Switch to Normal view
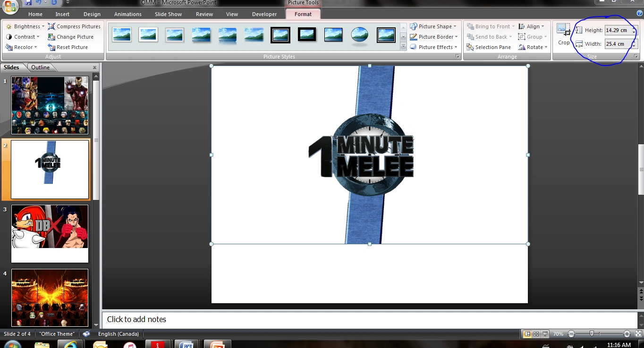 tap(527, 334)
